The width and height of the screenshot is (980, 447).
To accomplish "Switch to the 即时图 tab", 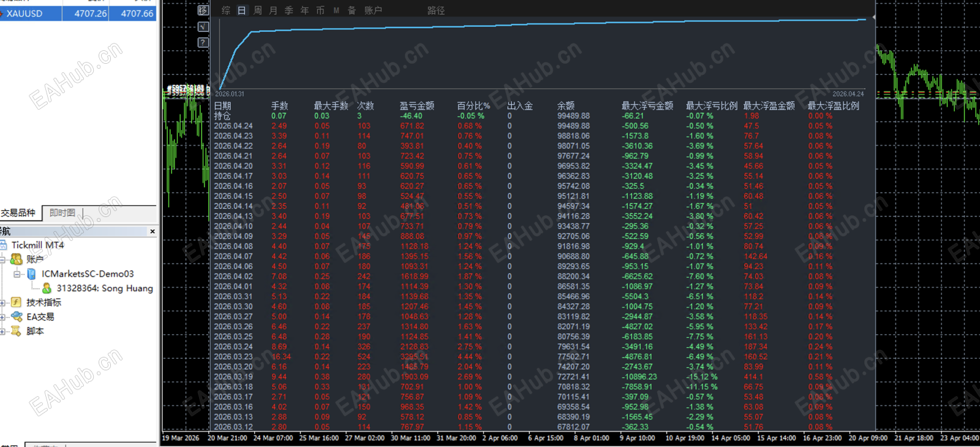I will (x=62, y=213).
